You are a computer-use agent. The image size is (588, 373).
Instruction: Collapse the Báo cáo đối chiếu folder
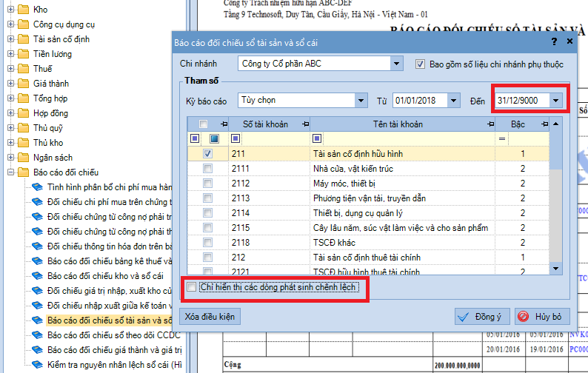[x=10, y=172]
